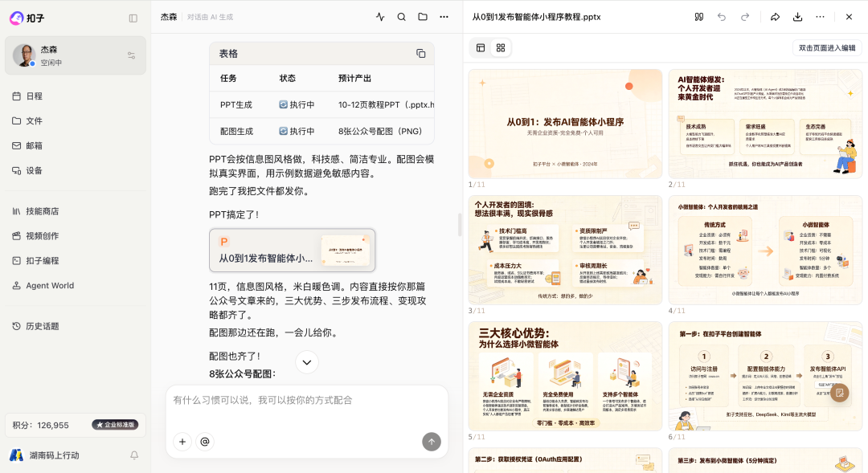The height and width of the screenshot is (473, 868).
Task: Open 邮箱 in the sidebar
Action: (76, 145)
